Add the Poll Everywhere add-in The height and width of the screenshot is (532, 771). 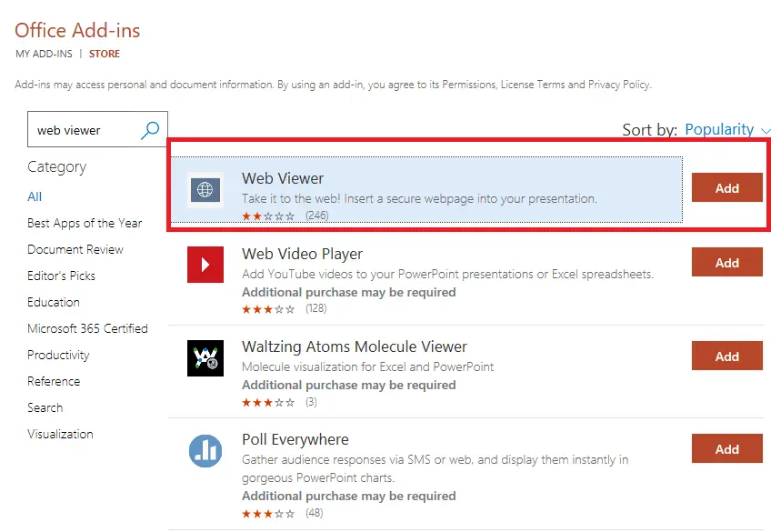726,448
